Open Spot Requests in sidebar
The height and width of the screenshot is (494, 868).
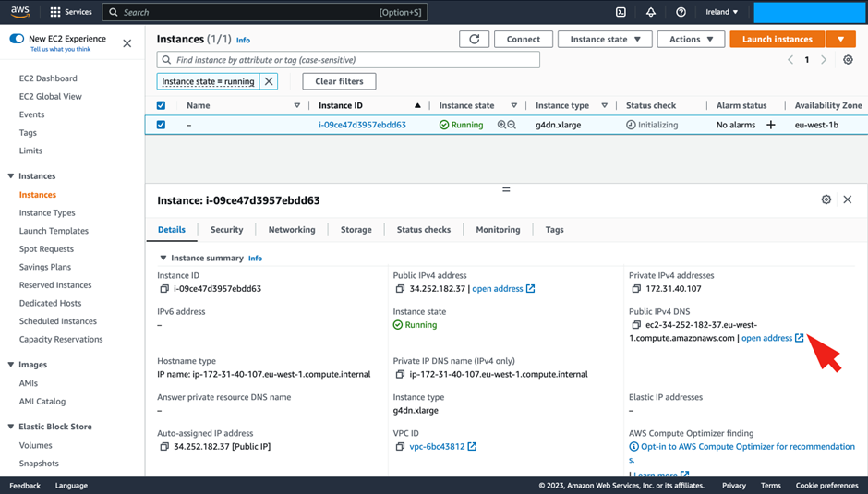point(46,248)
